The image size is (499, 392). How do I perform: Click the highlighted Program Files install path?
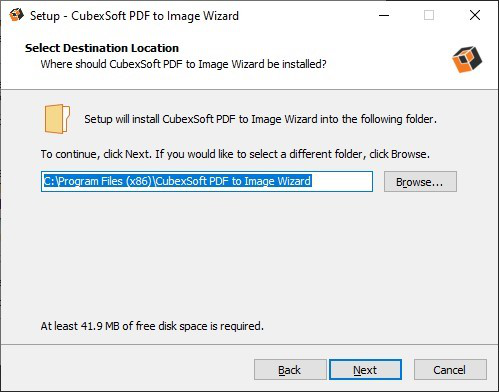coord(178,181)
